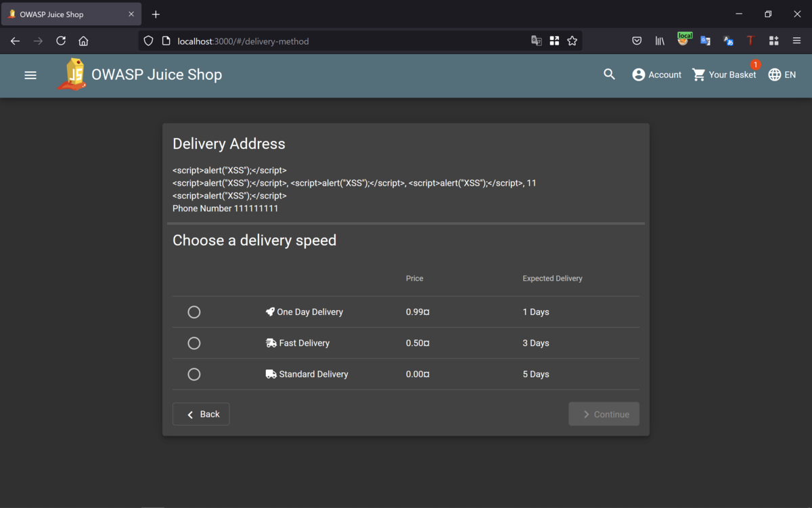Viewport: 812px width, 508px height.
Task: Open the extensions grid-plus icon
Action: [x=773, y=41]
